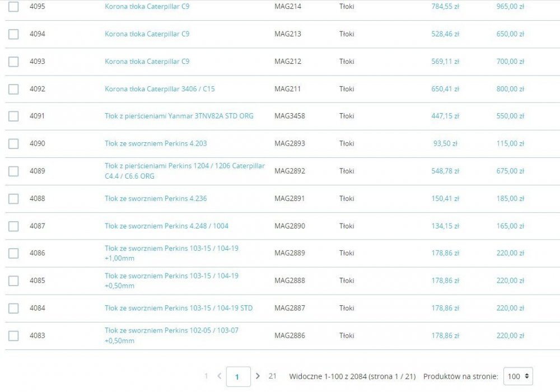This screenshot has width=560, height=392.
Task: Open Tłok z pierścieniami Yanmar 3TNV82A product
Action: point(179,116)
